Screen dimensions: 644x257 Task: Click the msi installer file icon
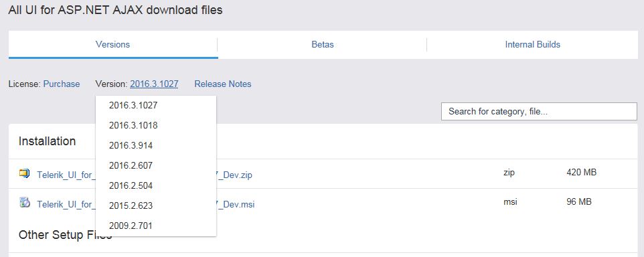point(25,202)
